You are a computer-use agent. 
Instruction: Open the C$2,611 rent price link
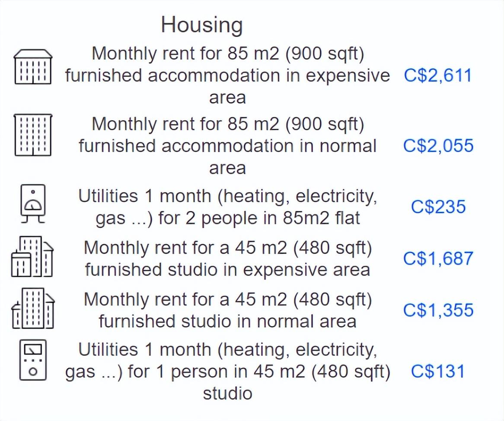[x=437, y=75]
